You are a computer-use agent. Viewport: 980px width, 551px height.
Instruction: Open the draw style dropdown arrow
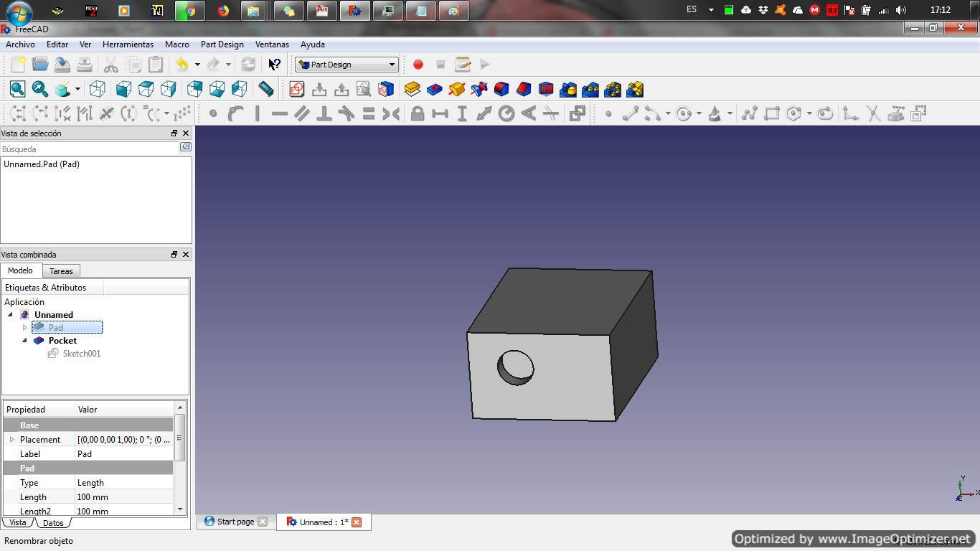(77, 89)
